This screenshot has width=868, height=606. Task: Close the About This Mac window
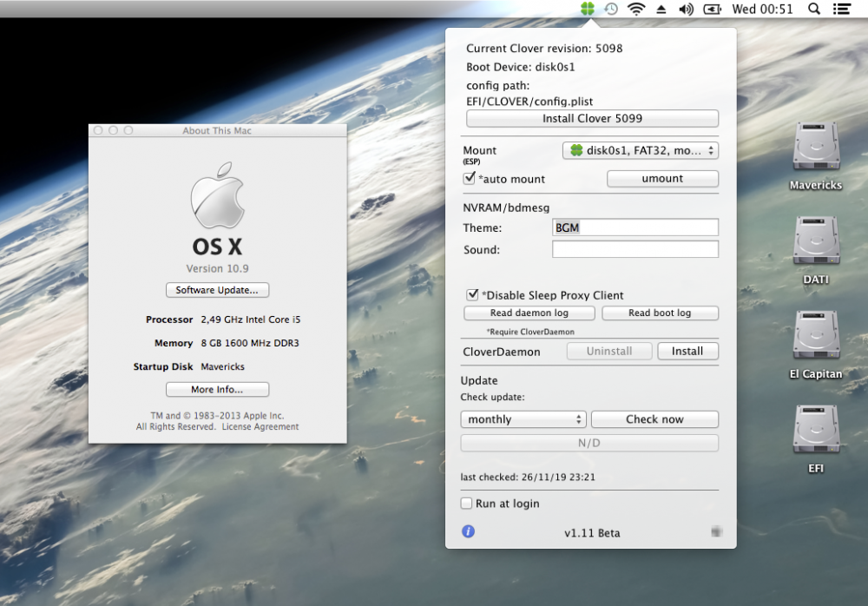98,130
